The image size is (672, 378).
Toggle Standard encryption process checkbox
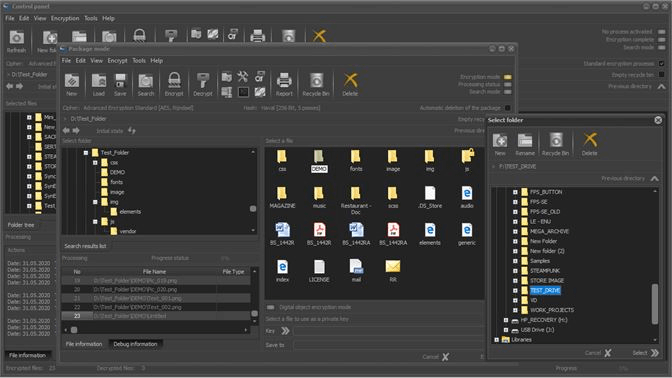pos(661,63)
